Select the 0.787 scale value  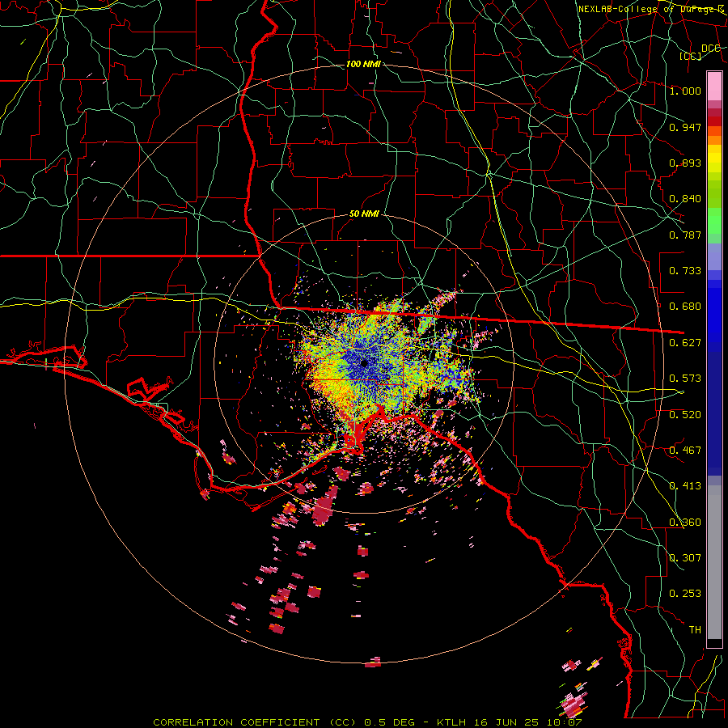[685, 235]
